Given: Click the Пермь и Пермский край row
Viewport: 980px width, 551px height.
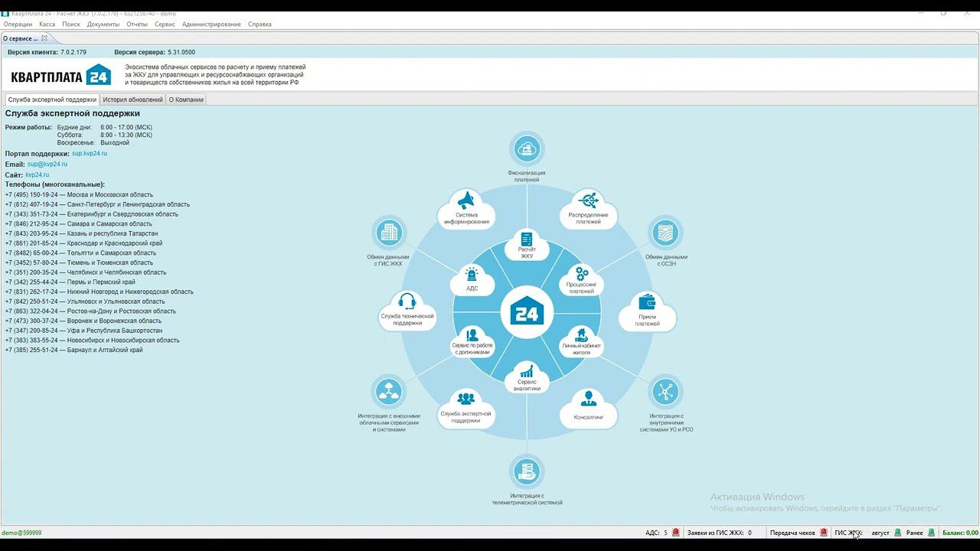Looking at the screenshot, I should pyautogui.click(x=70, y=282).
